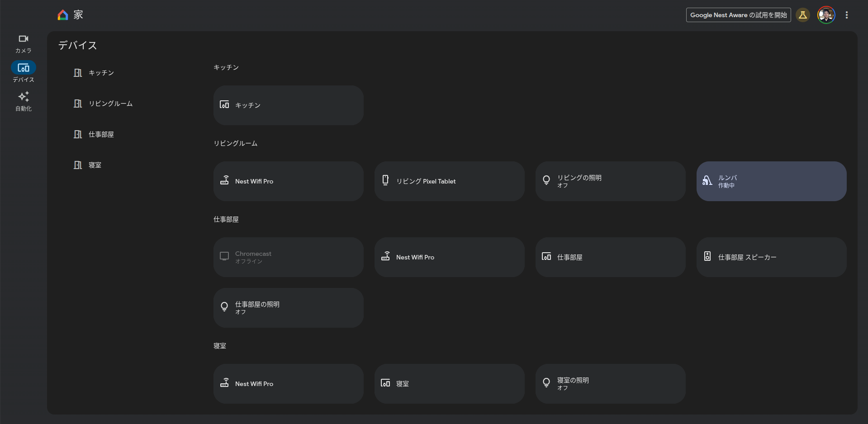The image size is (868, 424).
Task: Jump to リビングルーム in the room list
Action: tap(111, 104)
